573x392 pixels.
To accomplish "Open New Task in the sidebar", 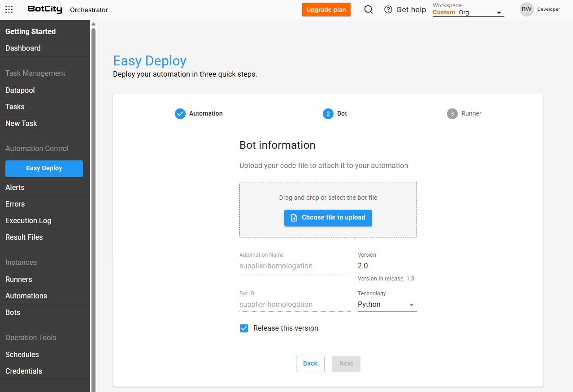I will [45, 124].
